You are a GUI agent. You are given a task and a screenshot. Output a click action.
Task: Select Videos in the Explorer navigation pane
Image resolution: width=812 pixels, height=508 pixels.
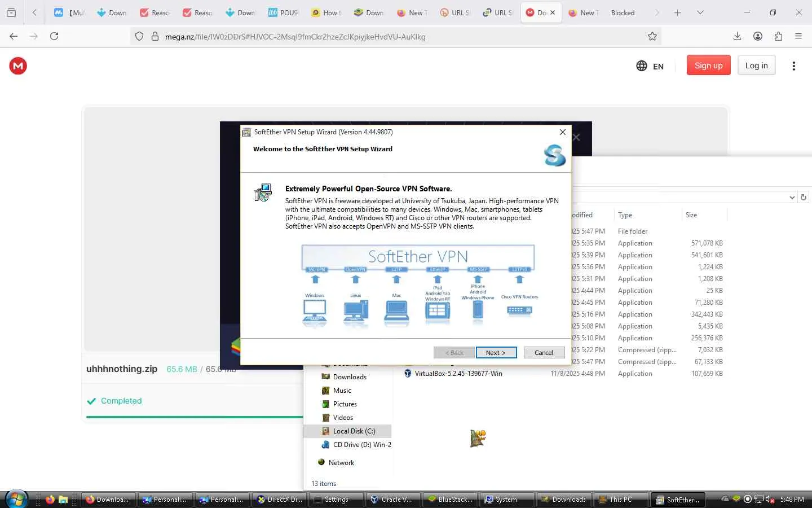tap(343, 418)
